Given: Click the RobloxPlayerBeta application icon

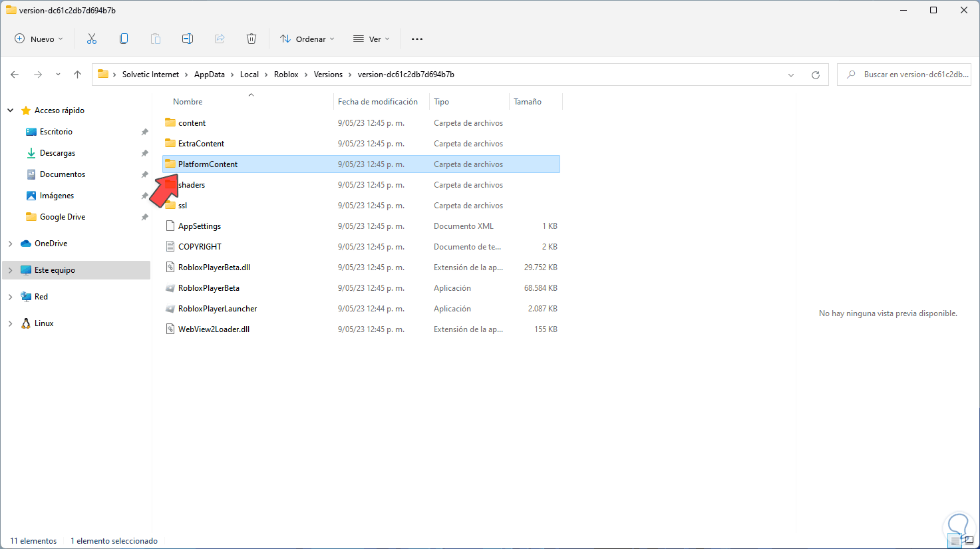Looking at the screenshot, I should [x=170, y=287].
